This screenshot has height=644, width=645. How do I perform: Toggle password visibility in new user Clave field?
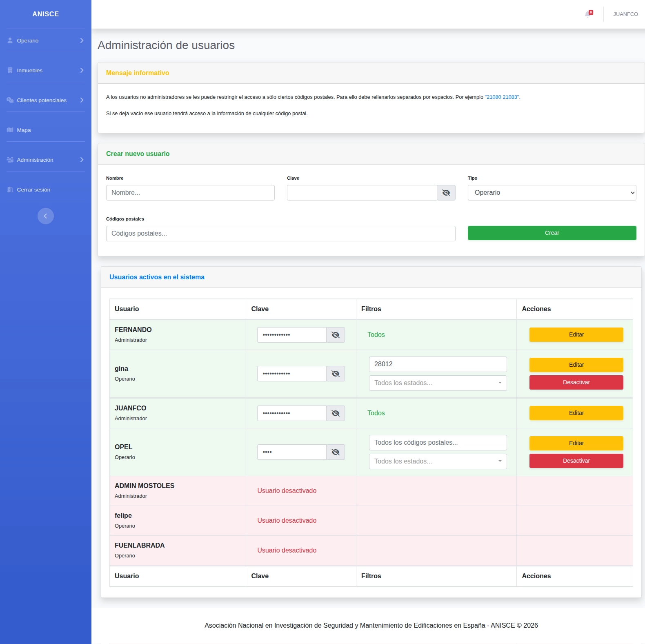(446, 193)
